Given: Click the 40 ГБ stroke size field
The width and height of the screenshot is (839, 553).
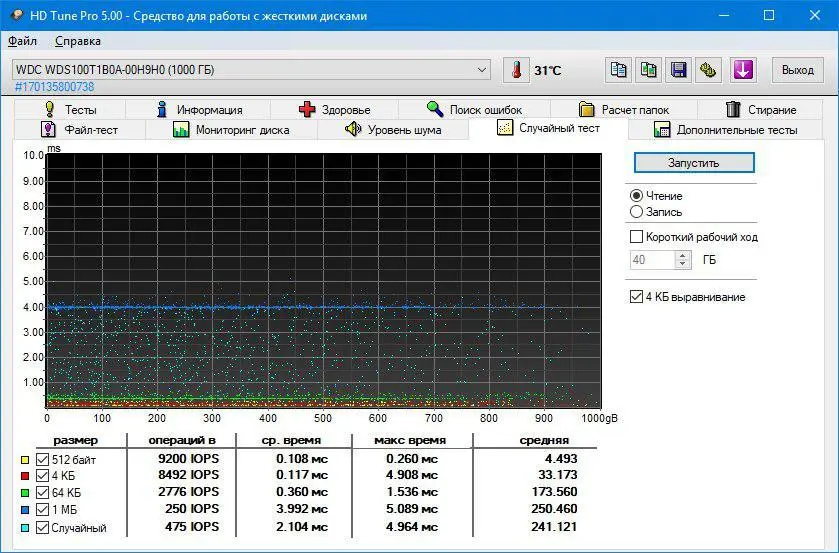Looking at the screenshot, I should click(x=652, y=260).
